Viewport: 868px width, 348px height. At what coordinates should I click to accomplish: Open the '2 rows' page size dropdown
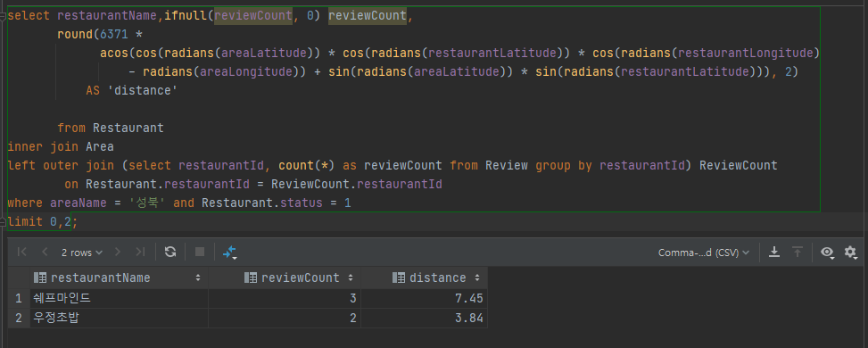(82, 253)
